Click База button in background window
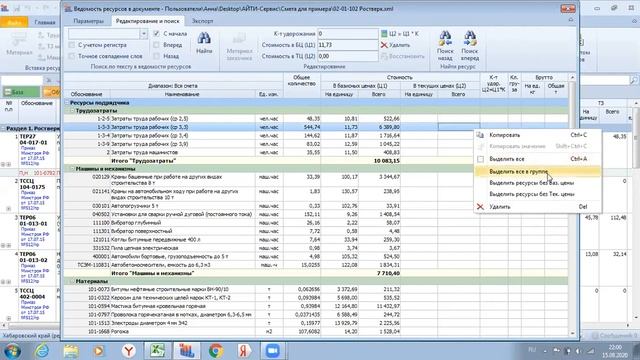Image resolution: width=640 pixels, height=360 pixels. [x=21, y=92]
